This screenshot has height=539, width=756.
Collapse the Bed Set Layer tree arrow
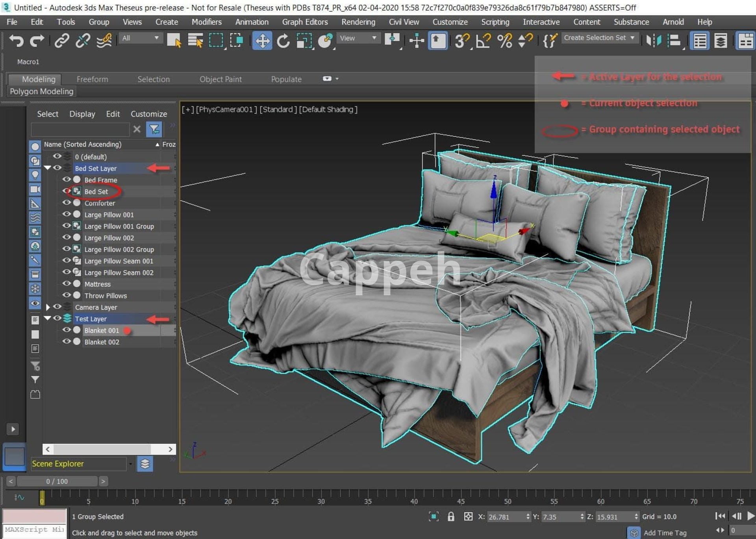(x=48, y=168)
